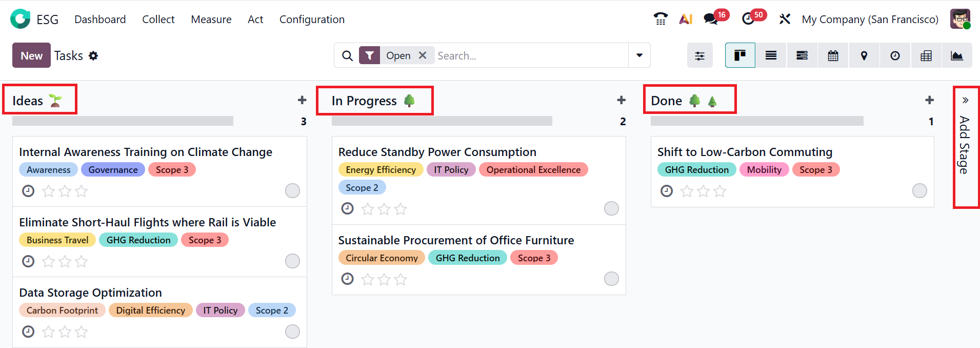This screenshot has height=348, width=980.
Task: Toggle state circle on Data Storage Optimization
Action: (x=292, y=332)
